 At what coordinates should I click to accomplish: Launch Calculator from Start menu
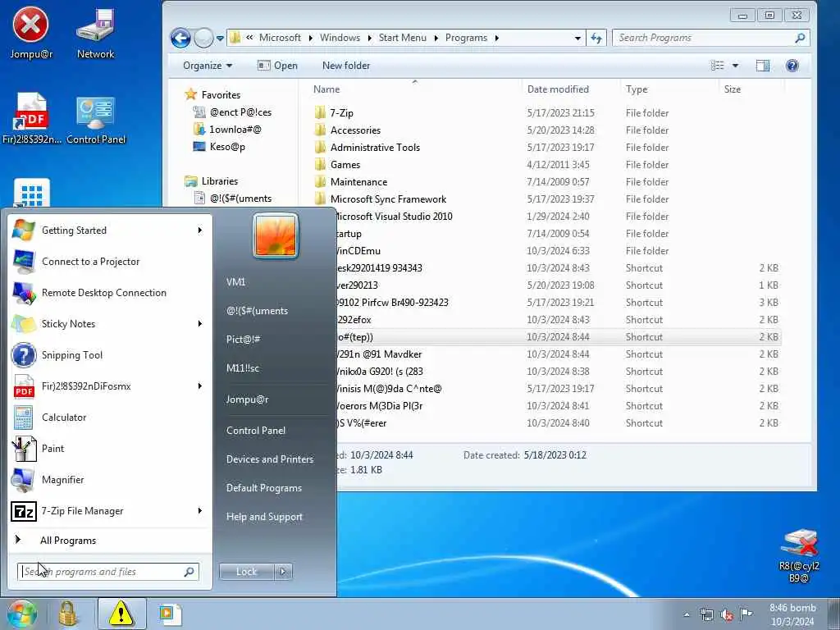pos(110,418)
